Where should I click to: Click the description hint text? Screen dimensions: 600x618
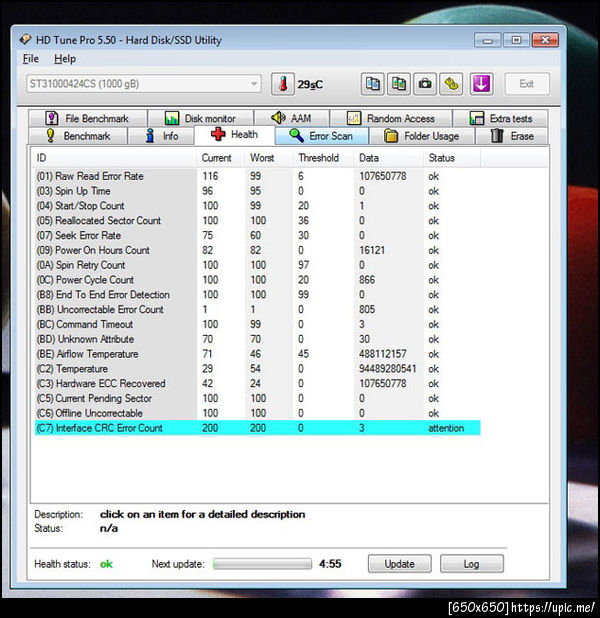(x=202, y=514)
